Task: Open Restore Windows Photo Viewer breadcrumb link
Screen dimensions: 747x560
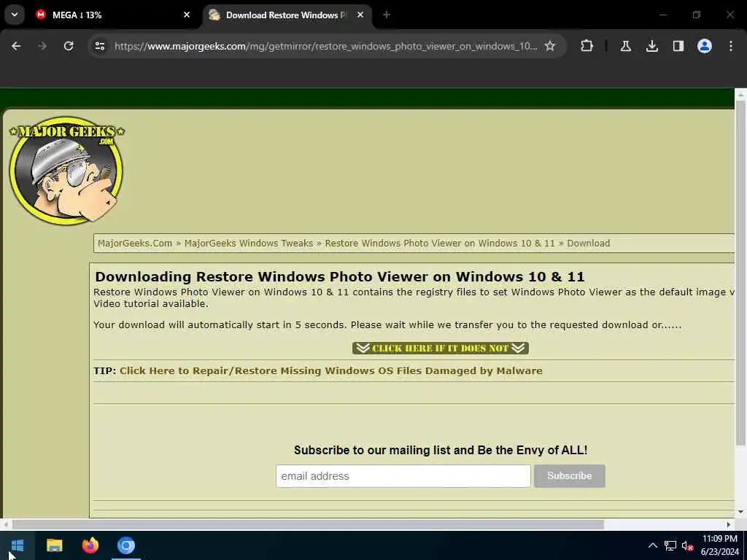Action: 440,244
